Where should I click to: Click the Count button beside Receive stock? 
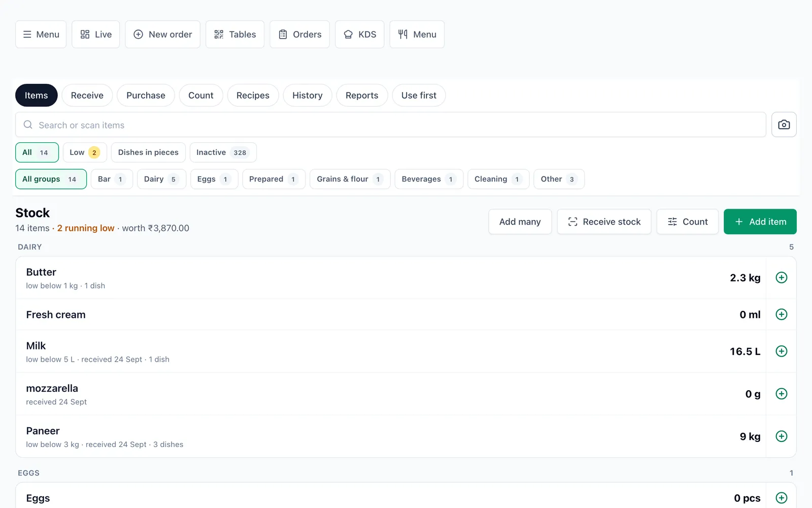(687, 221)
